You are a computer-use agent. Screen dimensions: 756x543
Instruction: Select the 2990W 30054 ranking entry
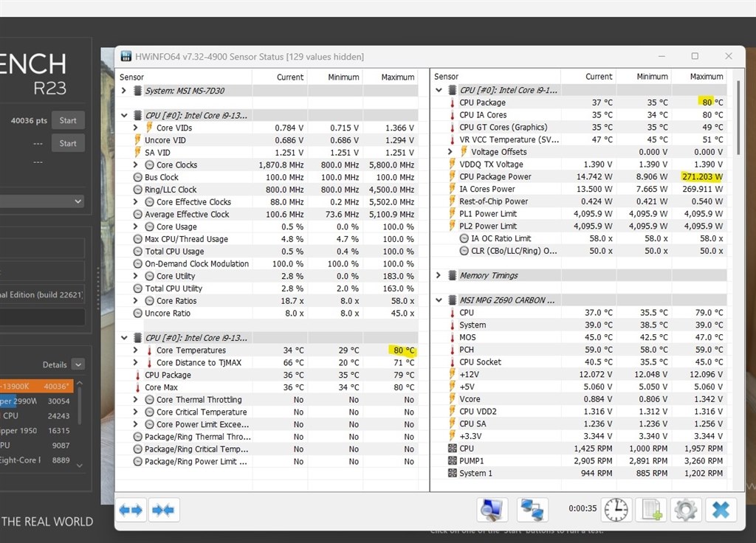[x=37, y=401]
